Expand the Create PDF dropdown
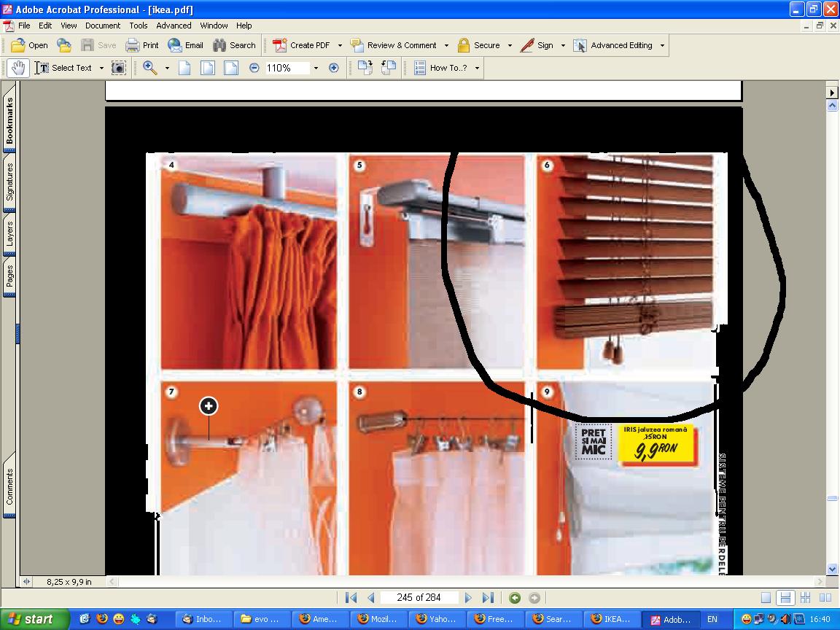Image resolution: width=840 pixels, height=630 pixels. pos(340,45)
